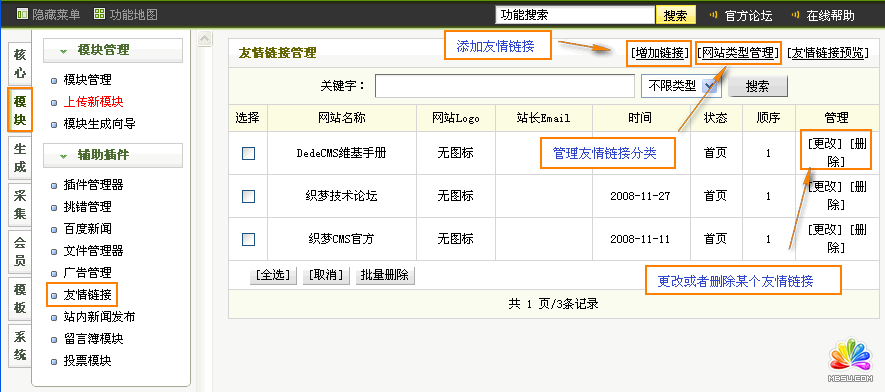
Task: Open the 不限类型 dropdown
Action: [x=680, y=86]
